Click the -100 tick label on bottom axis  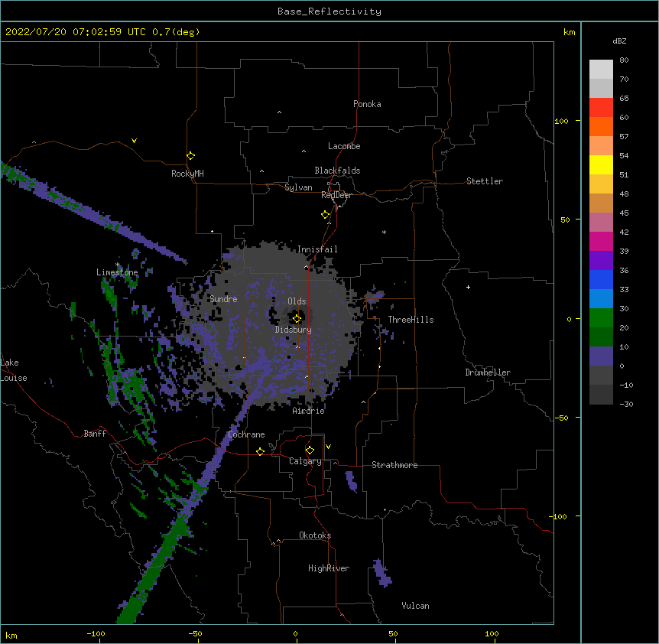pos(96,633)
